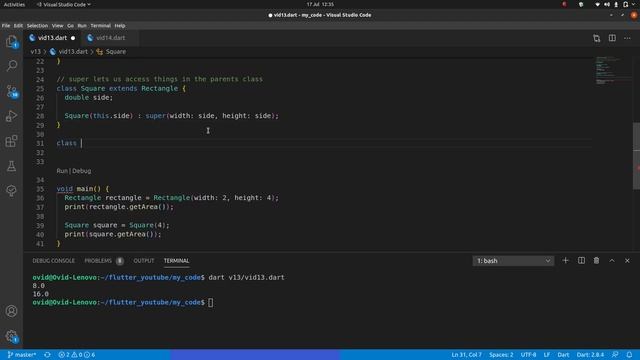Click the Square breadcrumb segment
This screenshot has width=640, height=360.
point(111,52)
